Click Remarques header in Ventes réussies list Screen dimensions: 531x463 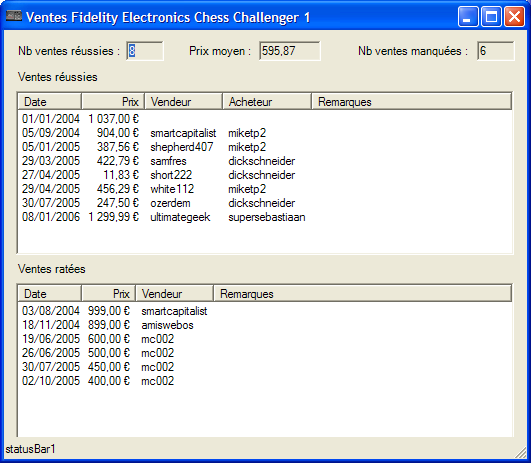click(411, 102)
